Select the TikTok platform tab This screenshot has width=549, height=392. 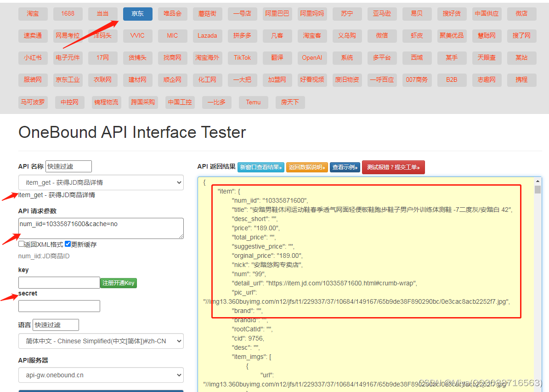(x=242, y=58)
